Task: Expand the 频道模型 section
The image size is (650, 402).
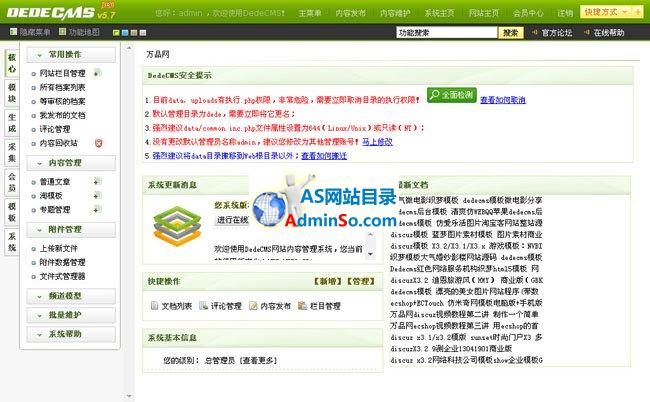Action: (71, 296)
